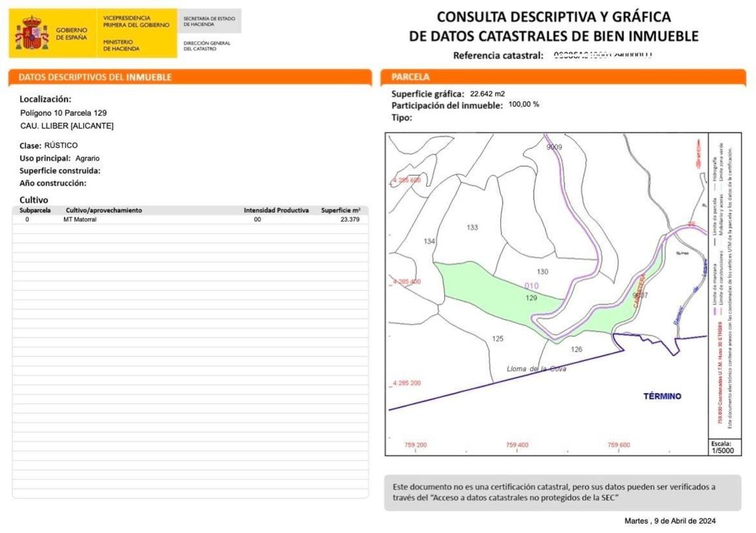Click the north arrow on the map
The height and width of the screenshot is (533, 756).
[698, 153]
